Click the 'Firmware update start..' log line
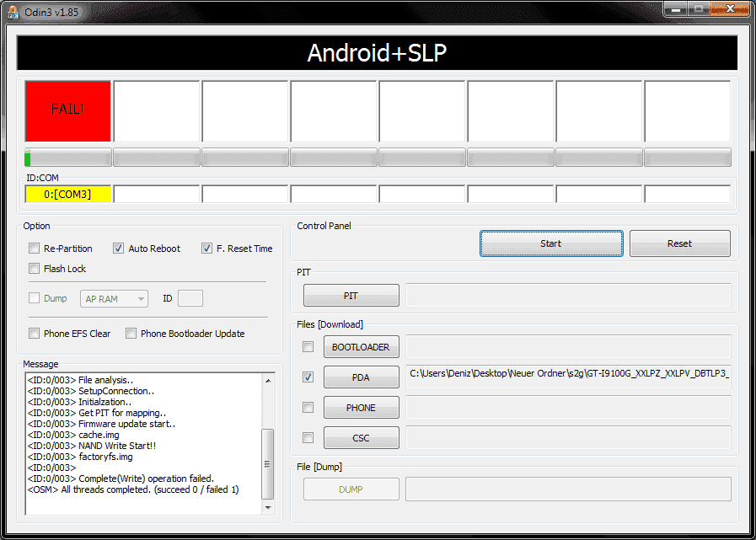756x540 pixels. pyautogui.click(x=101, y=424)
